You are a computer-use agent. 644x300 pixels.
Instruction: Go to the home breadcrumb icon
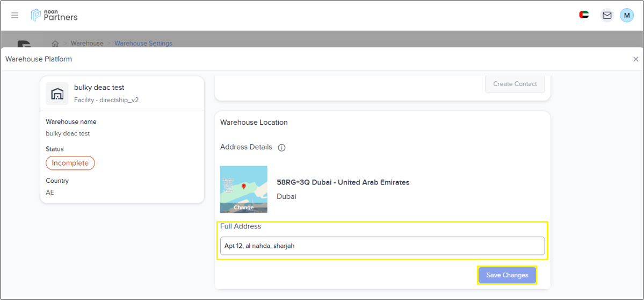(55, 43)
